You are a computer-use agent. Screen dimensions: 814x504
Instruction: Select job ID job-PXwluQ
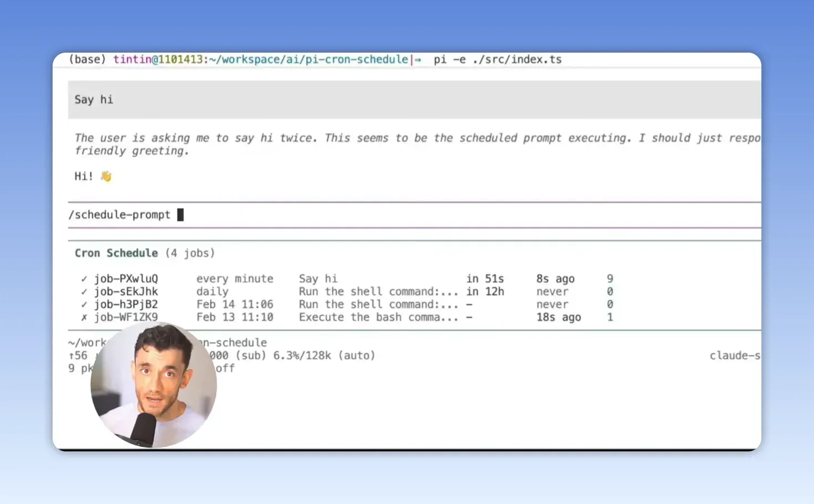coord(126,279)
